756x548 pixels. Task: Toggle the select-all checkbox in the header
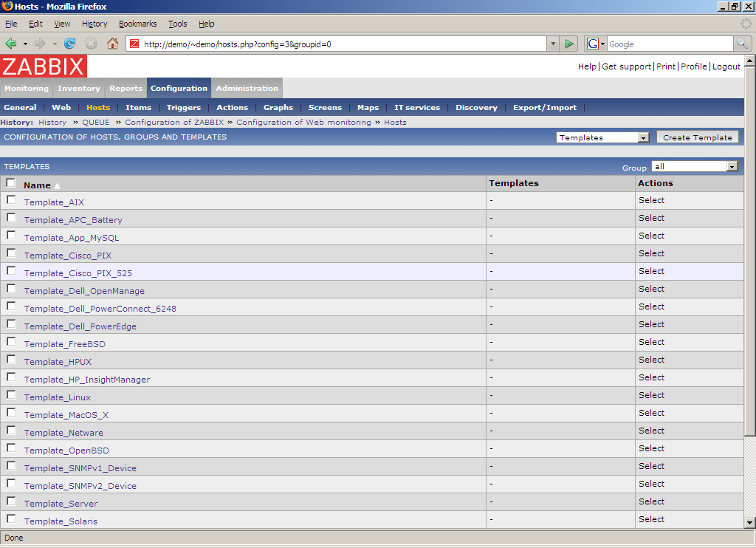click(x=10, y=183)
